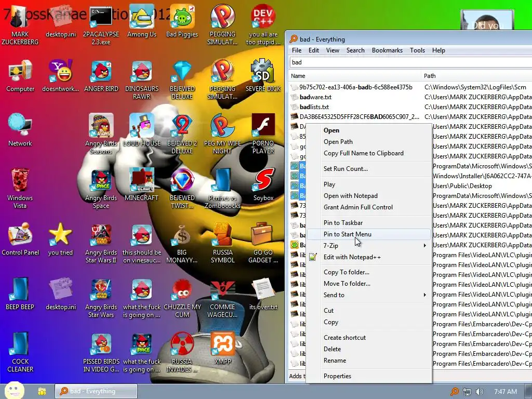Select the Network desktop icon
The width and height of the screenshot is (532, 399).
(x=20, y=130)
